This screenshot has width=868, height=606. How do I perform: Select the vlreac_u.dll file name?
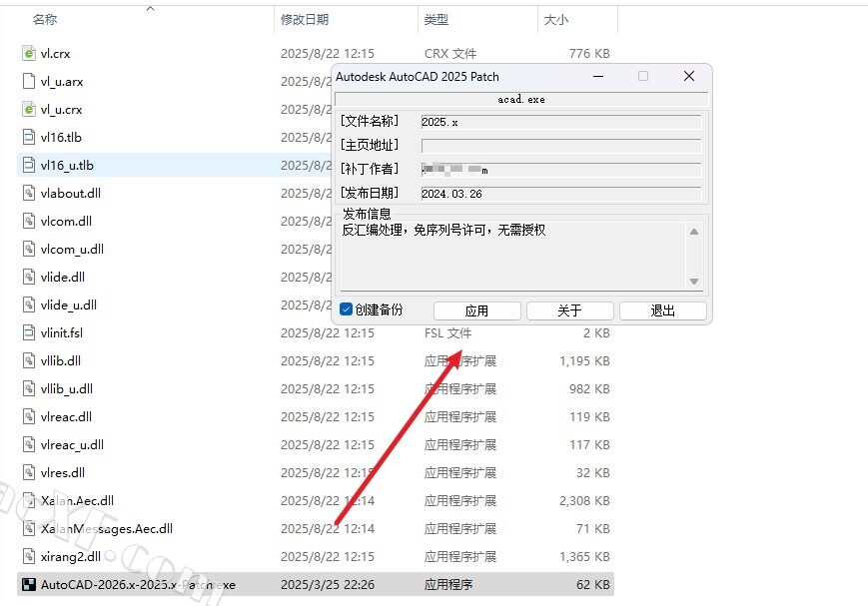[x=72, y=445]
